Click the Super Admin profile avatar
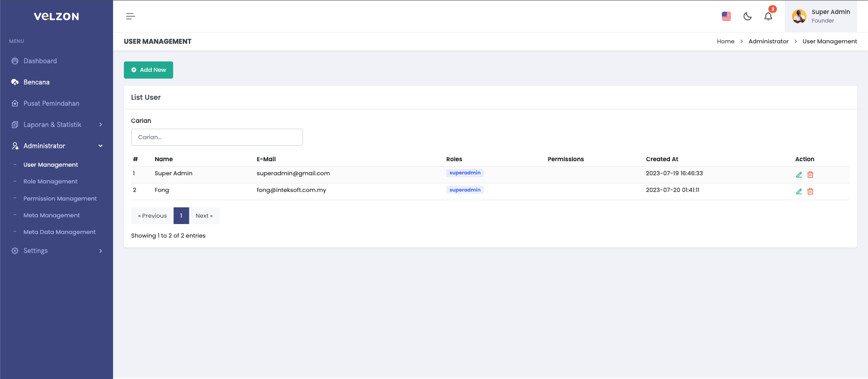The width and height of the screenshot is (868, 379). coord(799,16)
